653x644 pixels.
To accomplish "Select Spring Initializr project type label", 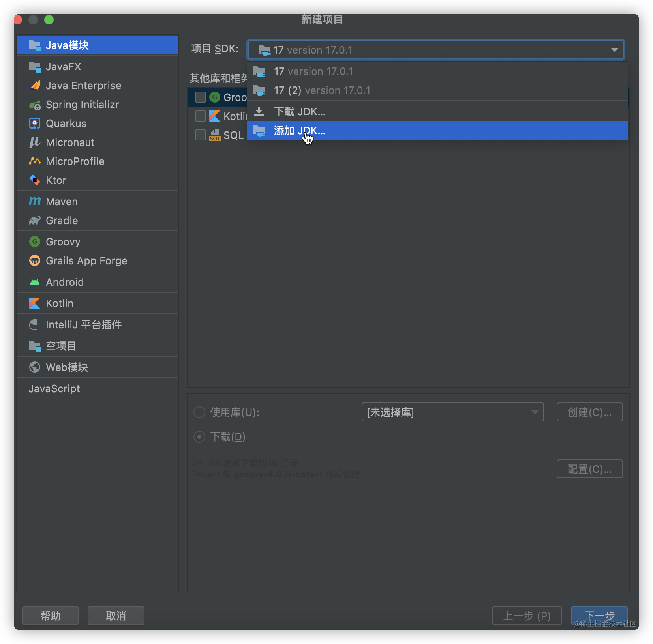I will point(83,105).
